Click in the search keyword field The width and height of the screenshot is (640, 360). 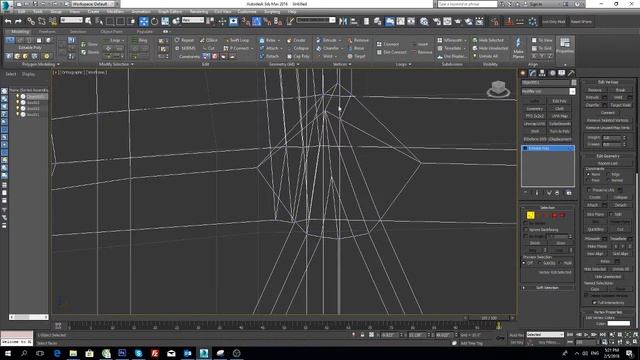click(x=467, y=4)
